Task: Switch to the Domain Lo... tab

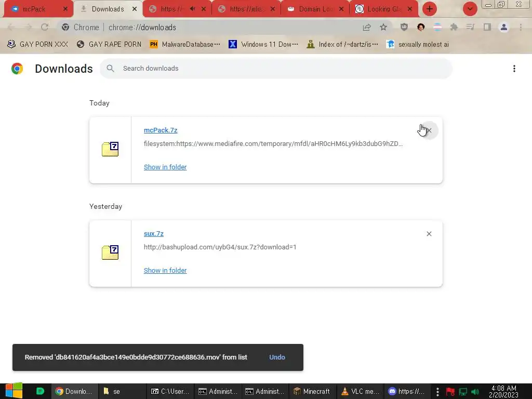Action: tap(315, 9)
